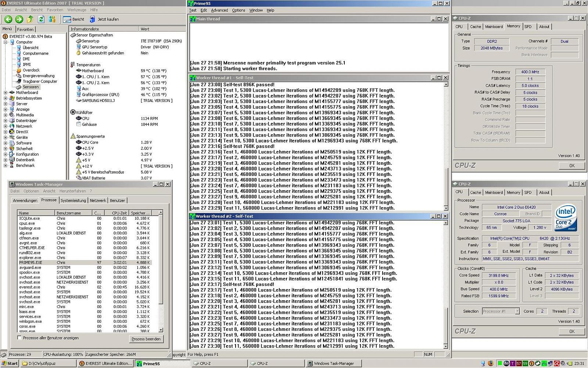Viewport: 588px width, 368px height.
Task: Open the Favoriten menu in EVEREST
Action: (x=55, y=10)
